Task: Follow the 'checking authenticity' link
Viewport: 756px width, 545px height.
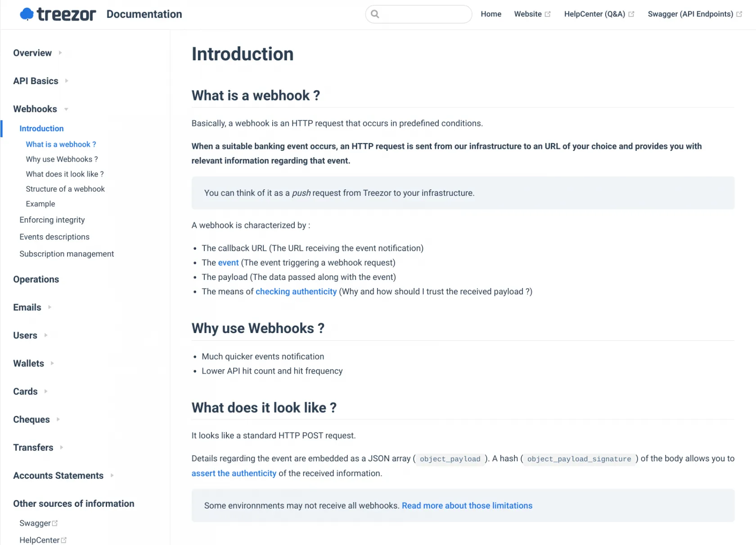Action: (x=296, y=292)
